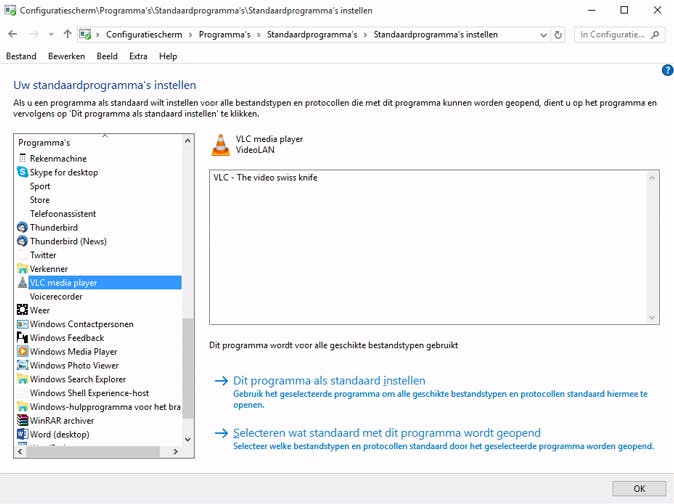
Task: Open help with the blue question mark
Action: coord(668,70)
